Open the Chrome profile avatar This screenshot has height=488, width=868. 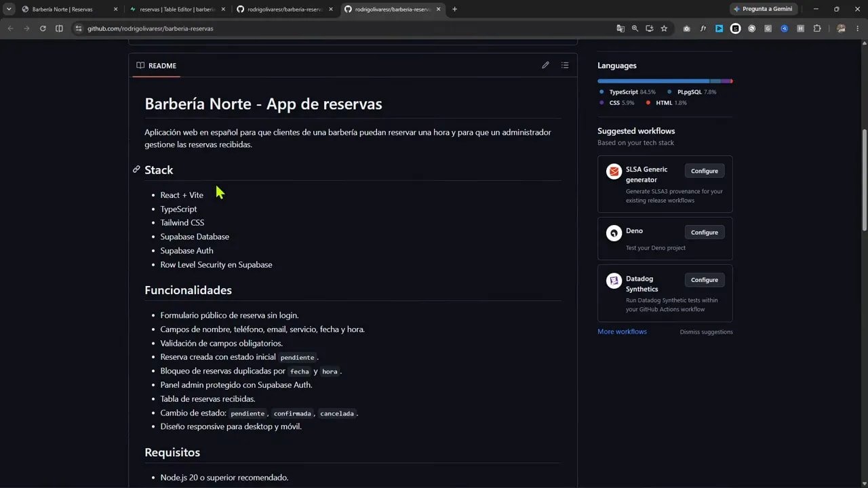pyautogui.click(x=842, y=28)
